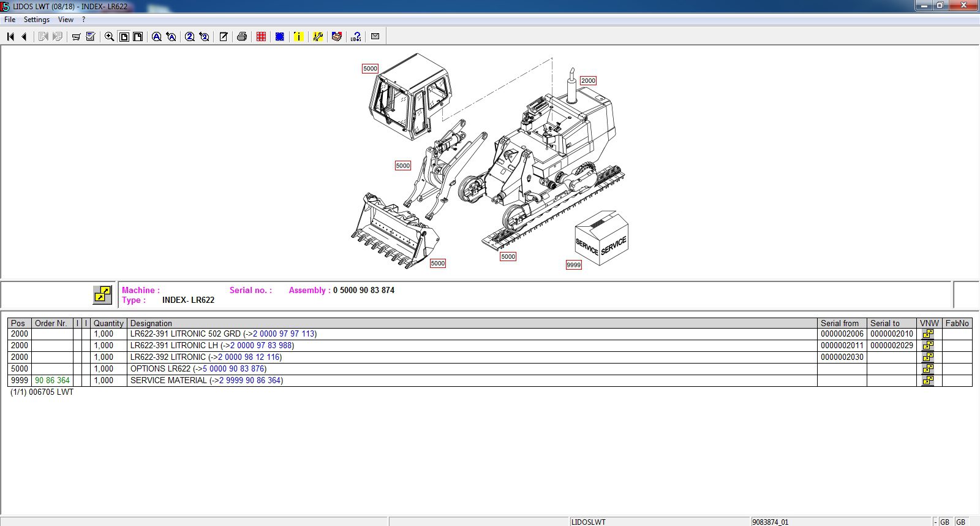Select the zoom magnifier tool
This screenshot has width=980, height=526.
[x=110, y=37]
